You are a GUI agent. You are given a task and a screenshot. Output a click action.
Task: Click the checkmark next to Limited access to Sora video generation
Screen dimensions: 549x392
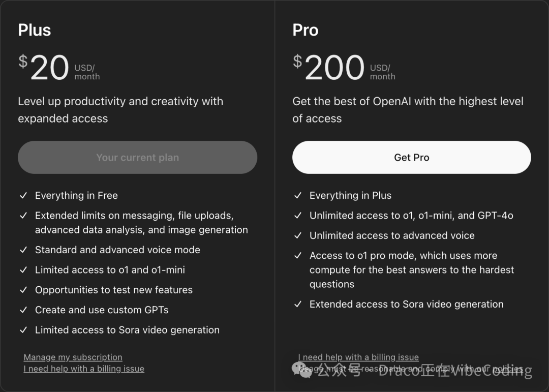(x=23, y=329)
